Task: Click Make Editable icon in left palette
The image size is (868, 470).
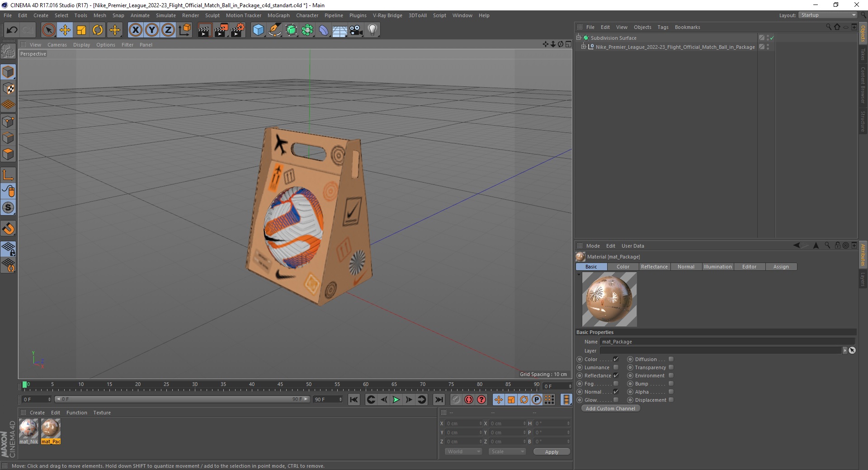Action: tap(8, 52)
